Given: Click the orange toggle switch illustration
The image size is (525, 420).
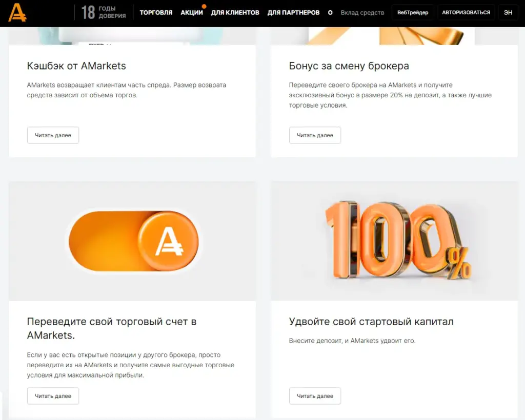Looking at the screenshot, I should 133,241.
